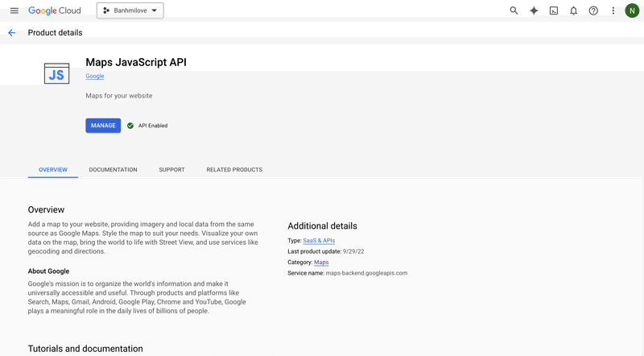Expand the Banhmilove project selector
Screen dimensions: 644x356
(130, 10)
